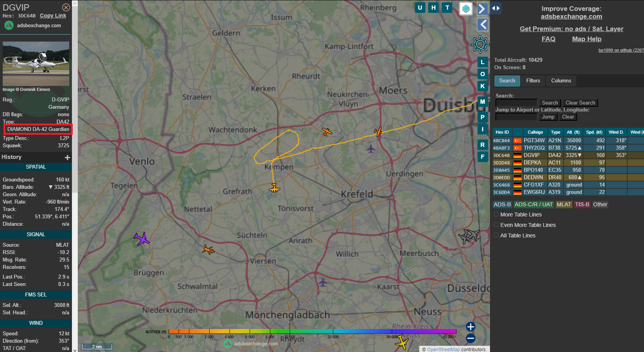
Task: Click the F map option button
Action: pos(483,157)
